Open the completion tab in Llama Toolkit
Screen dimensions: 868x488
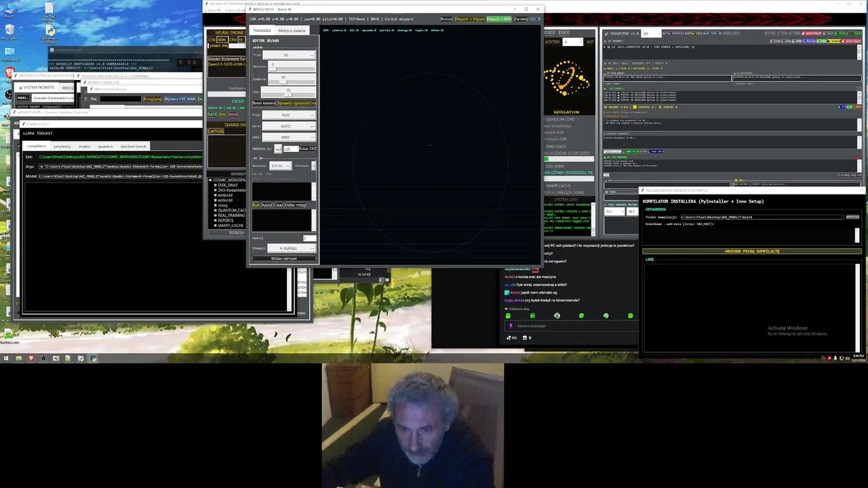tap(36, 146)
